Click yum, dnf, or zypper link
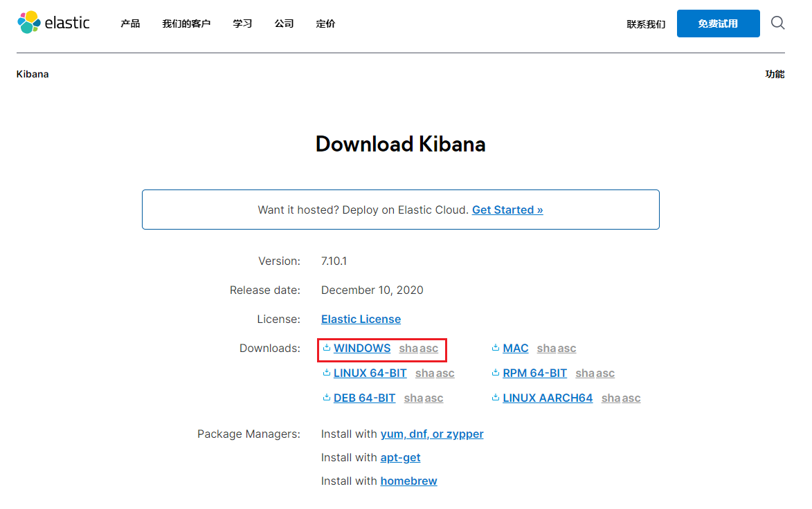Screen dimensions: 812x509 pos(432,434)
